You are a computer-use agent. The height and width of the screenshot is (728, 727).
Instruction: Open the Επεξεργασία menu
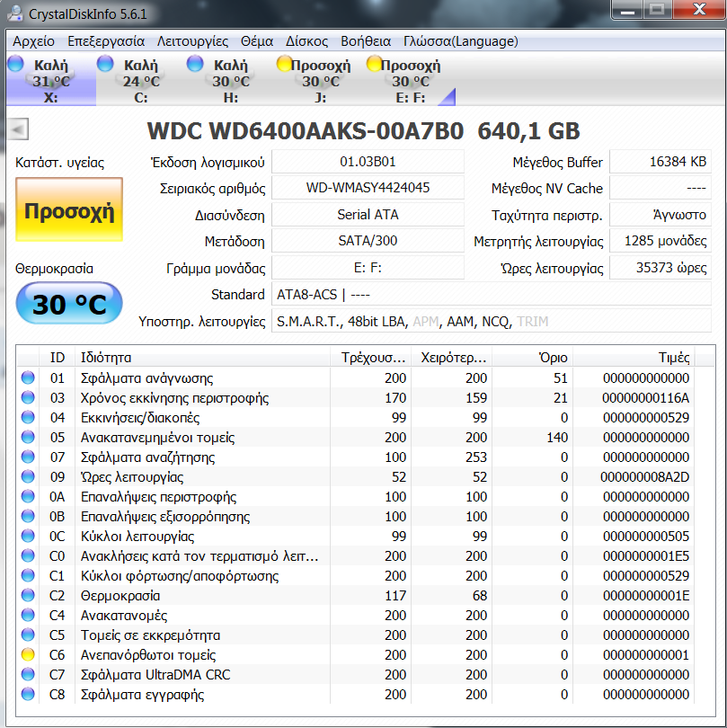click(x=106, y=41)
